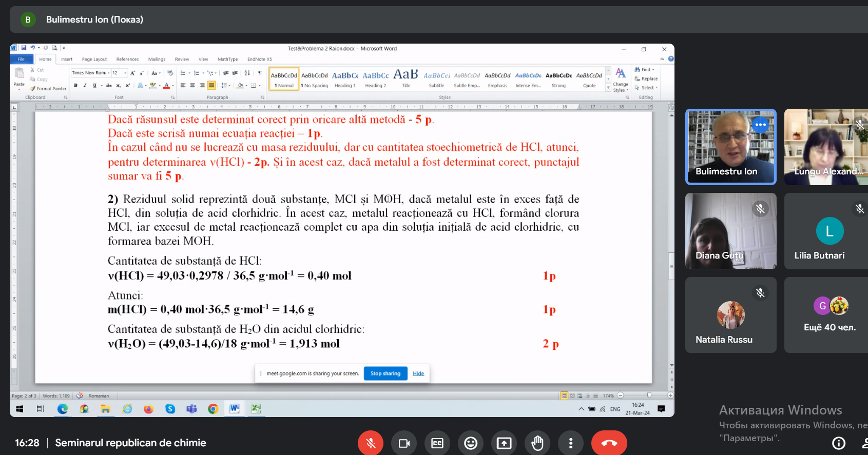
Task: Open meeting details info icon
Action: click(x=839, y=443)
